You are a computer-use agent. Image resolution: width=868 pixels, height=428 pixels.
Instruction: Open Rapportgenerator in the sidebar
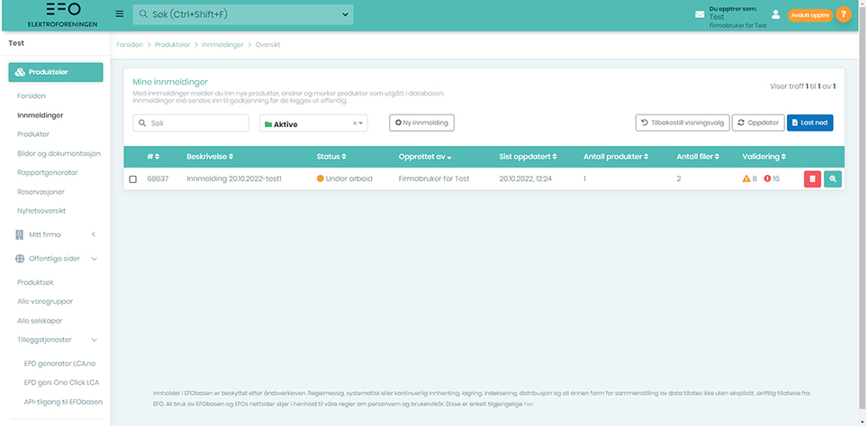pos(48,172)
